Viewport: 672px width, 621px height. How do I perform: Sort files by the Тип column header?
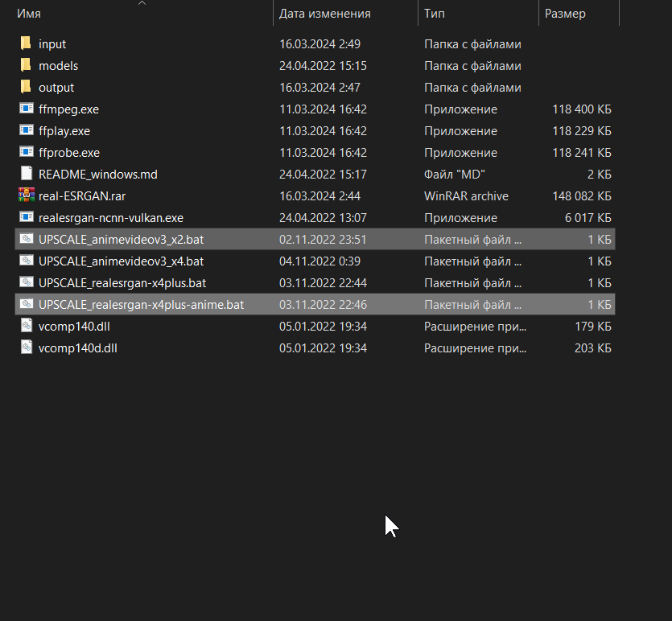pos(434,14)
